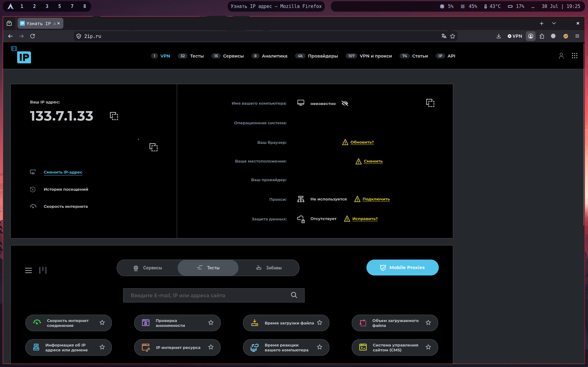Open Firefox View icon

tap(9, 23)
